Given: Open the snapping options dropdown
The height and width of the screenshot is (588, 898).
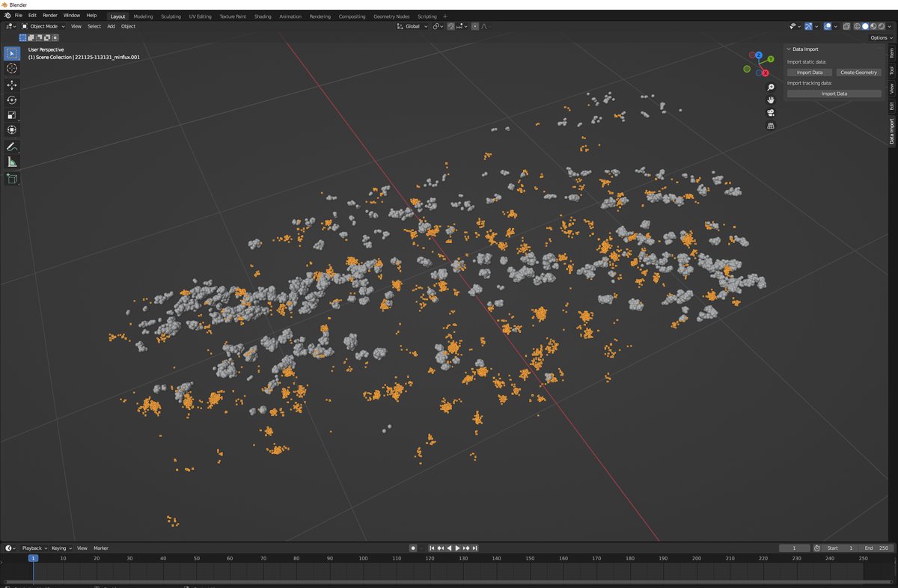Looking at the screenshot, I should (x=462, y=26).
